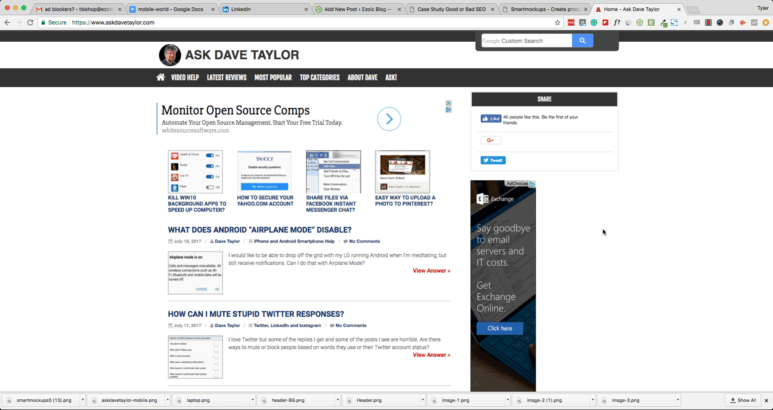773x410 pixels.
Task: Open 'Twitter, LinkedIn and Instagram' category link
Action: point(287,326)
